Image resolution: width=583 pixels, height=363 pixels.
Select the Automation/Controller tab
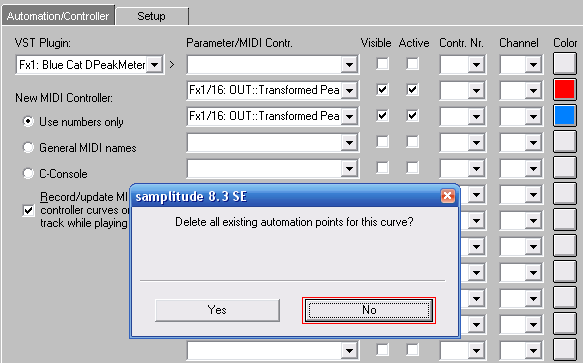click(58, 16)
